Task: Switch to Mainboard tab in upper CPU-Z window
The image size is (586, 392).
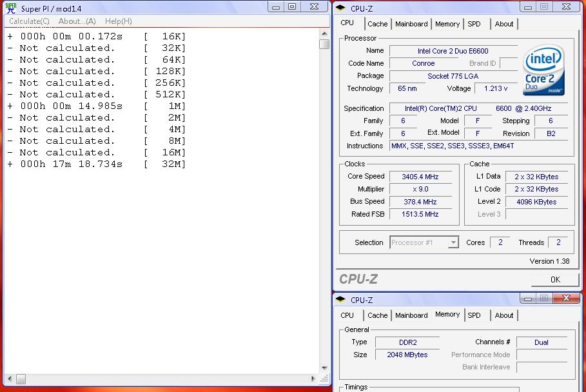Action: [x=411, y=24]
